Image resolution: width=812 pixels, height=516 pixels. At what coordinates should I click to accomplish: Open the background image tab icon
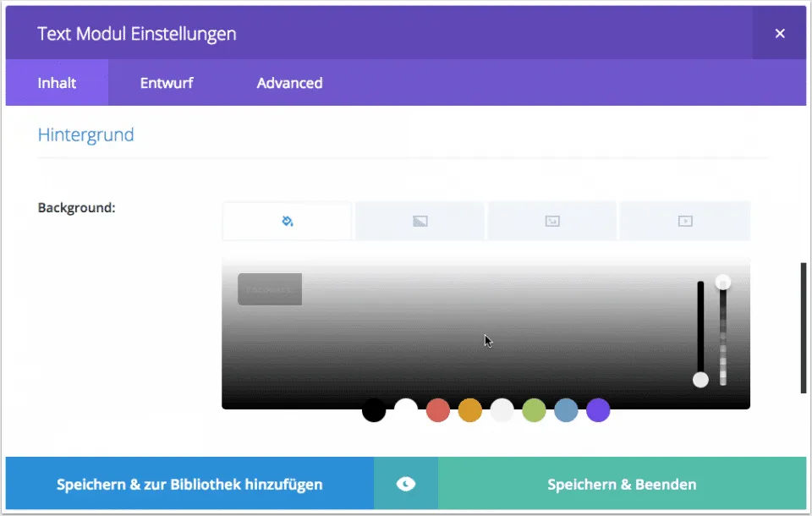pos(552,222)
